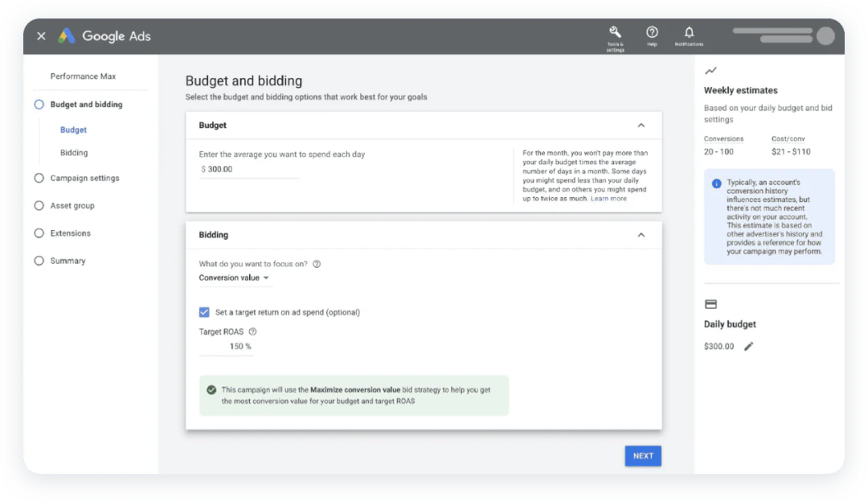Click pencil icon to edit daily budget
This screenshot has height=502, width=868.
[x=749, y=346]
